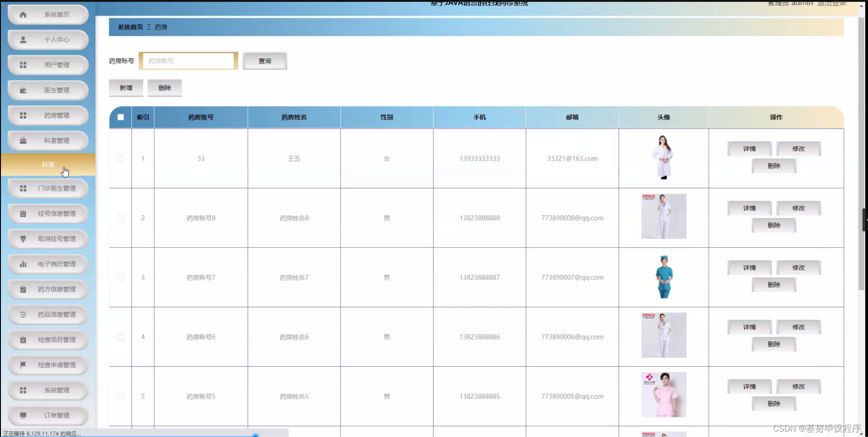Open the 个人中心 menu
This screenshot has height=437, width=868.
click(48, 40)
